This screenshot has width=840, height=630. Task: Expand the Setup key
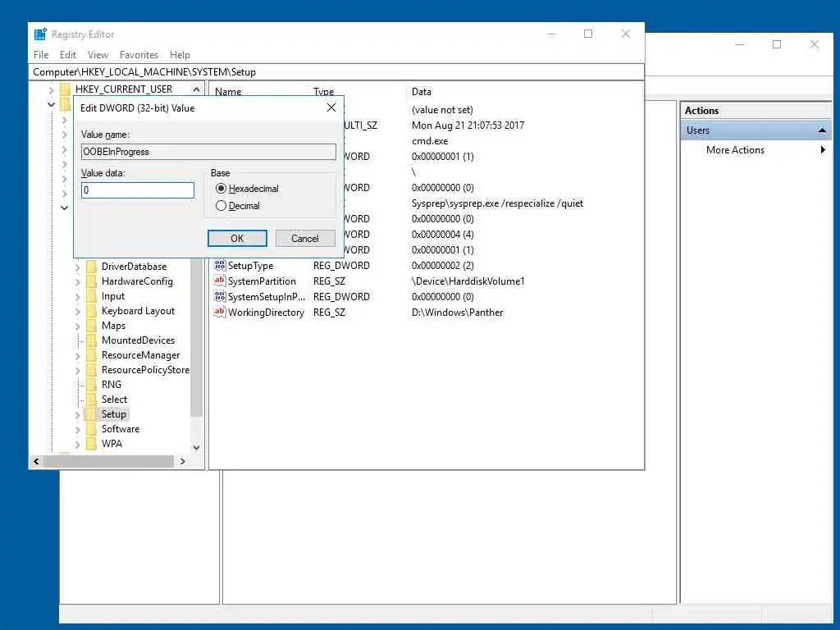click(78, 414)
